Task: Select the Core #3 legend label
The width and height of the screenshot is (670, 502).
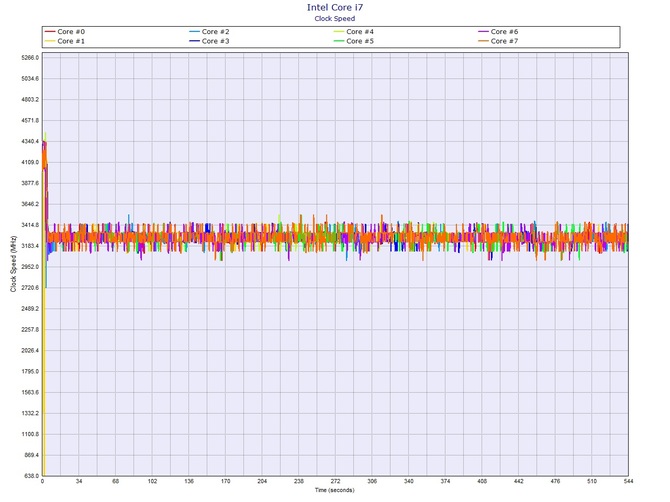Action: click(x=215, y=41)
